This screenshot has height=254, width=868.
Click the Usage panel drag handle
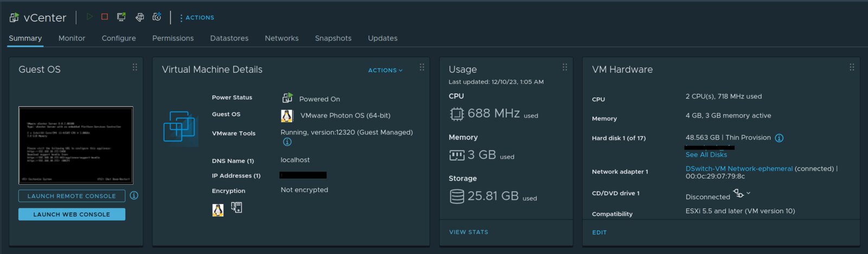coord(565,67)
